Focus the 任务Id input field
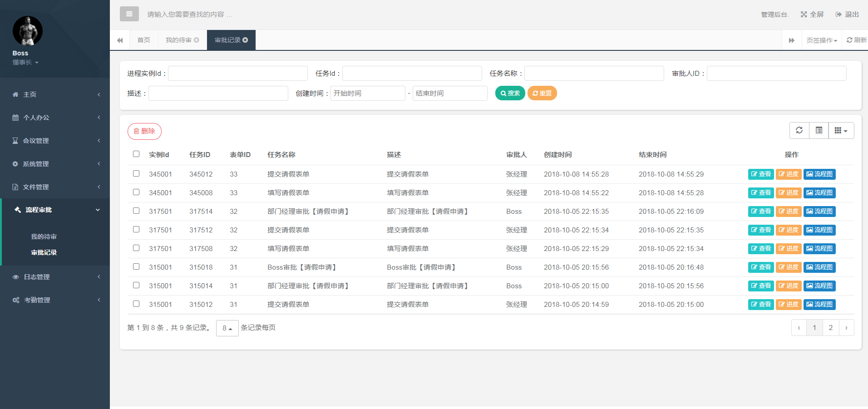This screenshot has width=868, height=409. click(x=412, y=74)
